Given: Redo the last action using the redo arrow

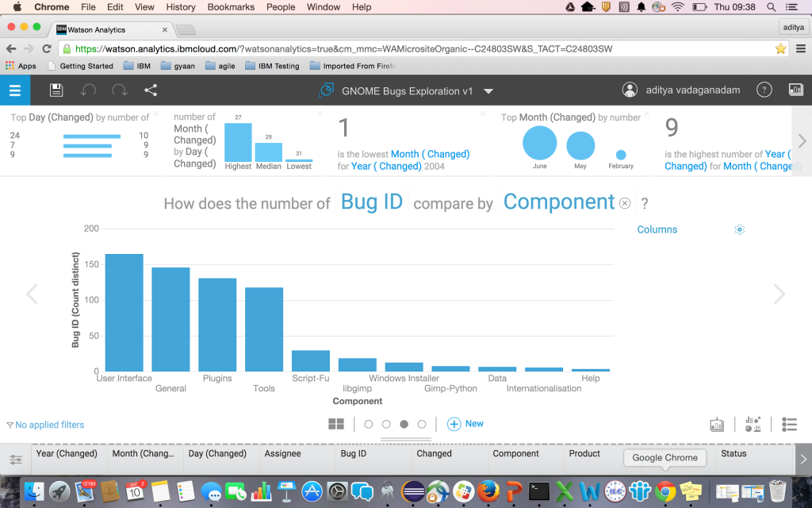Looking at the screenshot, I should coord(118,90).
